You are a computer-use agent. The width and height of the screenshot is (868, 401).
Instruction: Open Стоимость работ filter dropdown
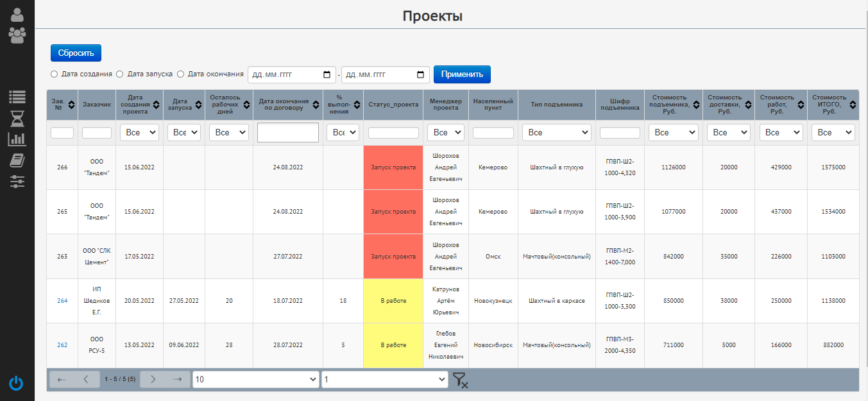point(781,133)
